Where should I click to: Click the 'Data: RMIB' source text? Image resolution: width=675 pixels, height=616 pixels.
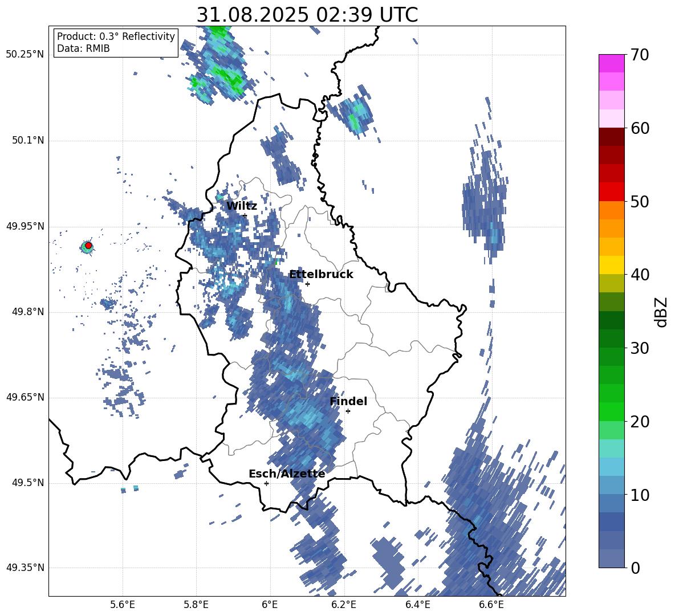pos(83,48)
